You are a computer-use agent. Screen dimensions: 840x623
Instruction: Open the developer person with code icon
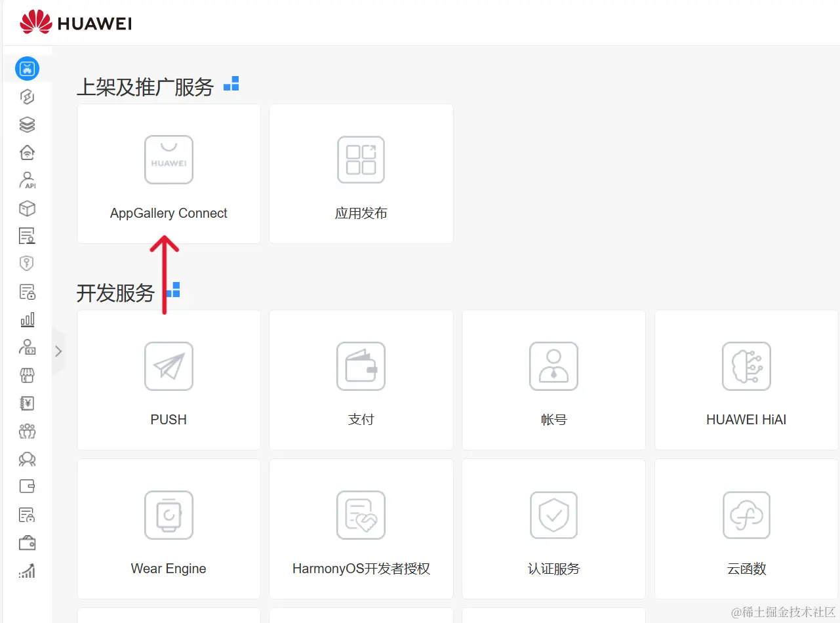point(27,347)
